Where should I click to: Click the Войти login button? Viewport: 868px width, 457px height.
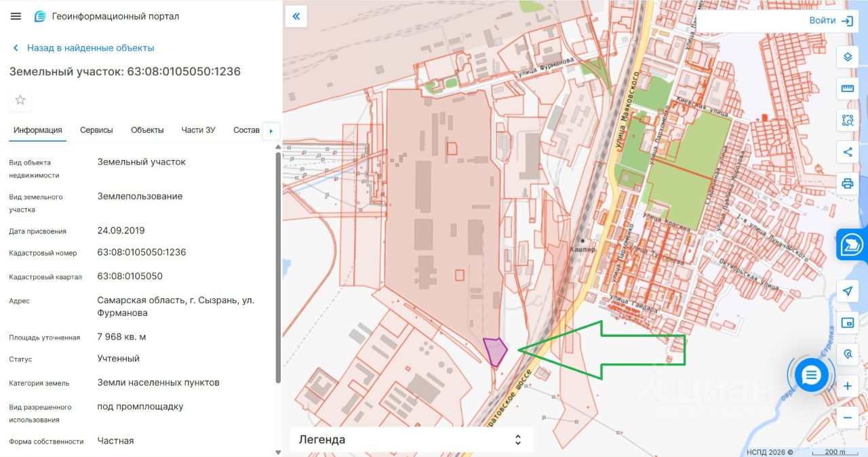[831, 21]
